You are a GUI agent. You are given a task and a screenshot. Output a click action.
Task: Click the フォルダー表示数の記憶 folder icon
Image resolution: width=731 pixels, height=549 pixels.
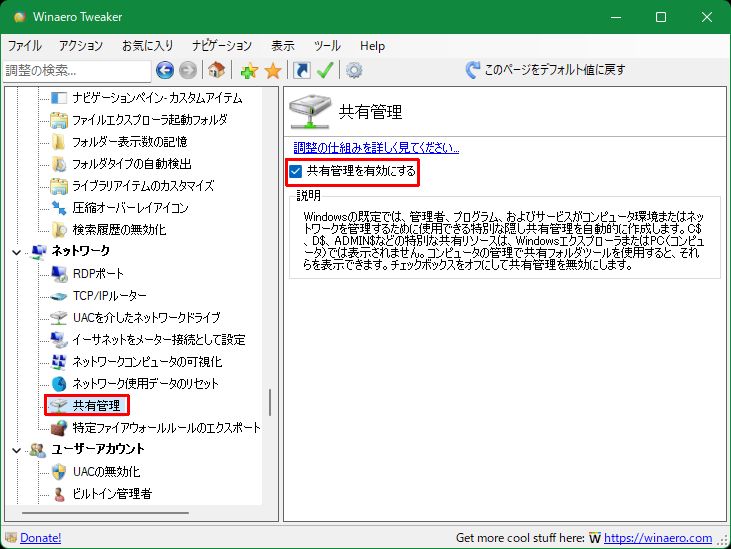59,142
